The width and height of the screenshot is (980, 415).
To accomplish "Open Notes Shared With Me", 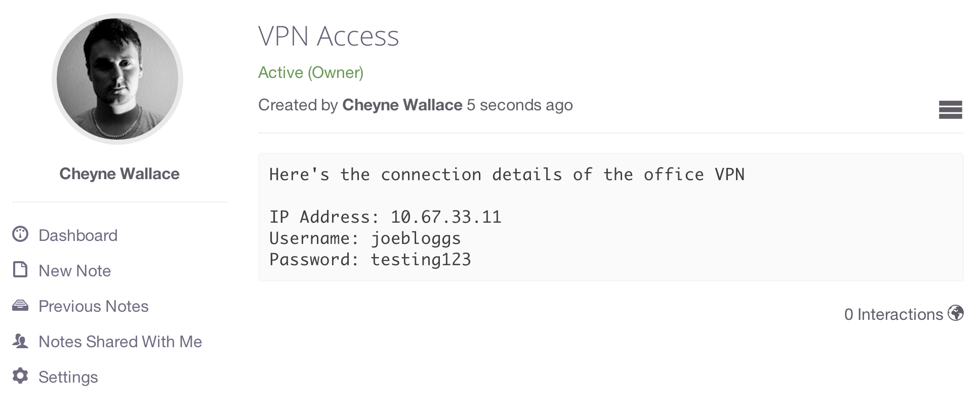I will click(x=120, y=342).
